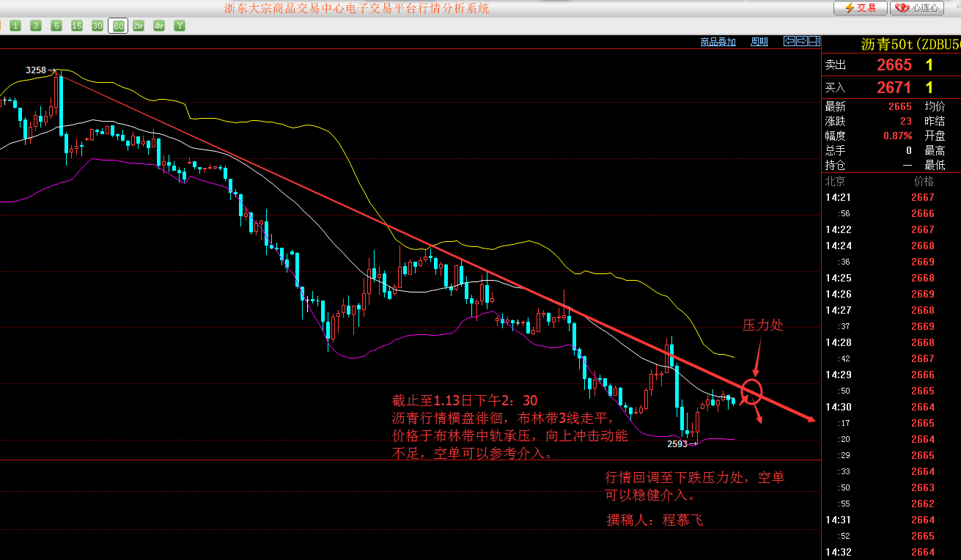Screen dimensions: 961x560
Task: Click the 幅度 value 0.87%
Action: tap(898, 136)
